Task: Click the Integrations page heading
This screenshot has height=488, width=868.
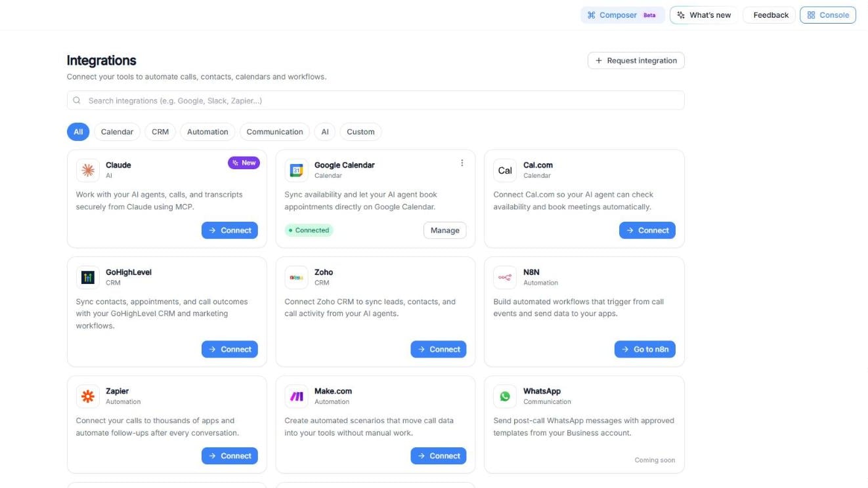Action: pyautogui.click(x=102, y=60)
